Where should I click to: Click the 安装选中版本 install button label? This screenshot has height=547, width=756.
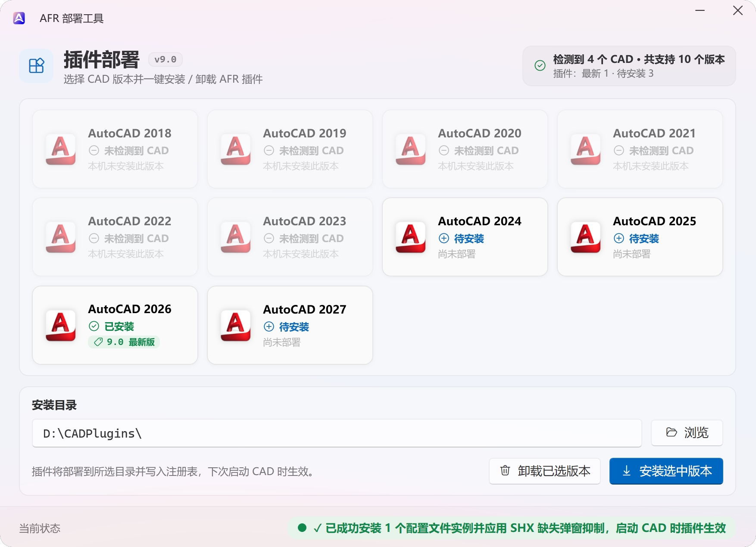675,471
